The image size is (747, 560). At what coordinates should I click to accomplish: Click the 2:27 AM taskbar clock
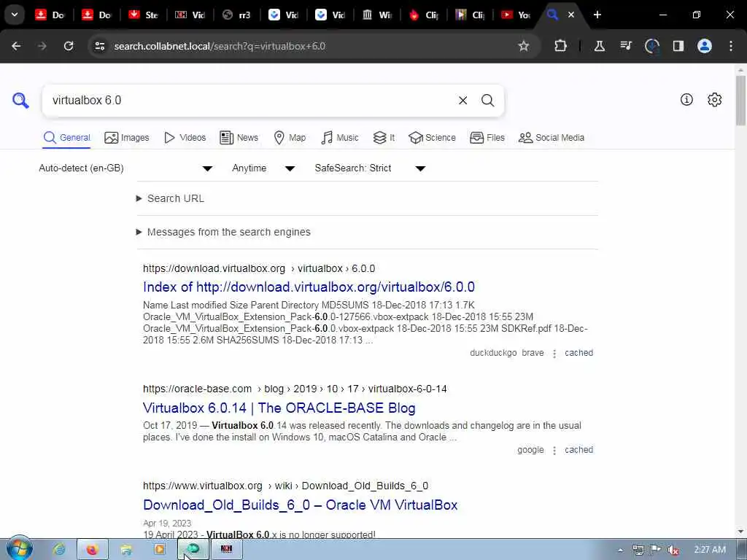[710, 550]
